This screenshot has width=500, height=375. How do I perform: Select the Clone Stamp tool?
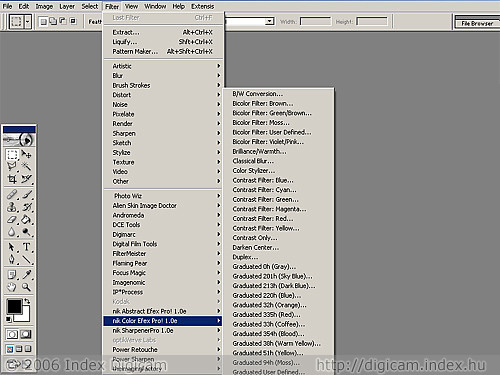click(x=12, y=207)
